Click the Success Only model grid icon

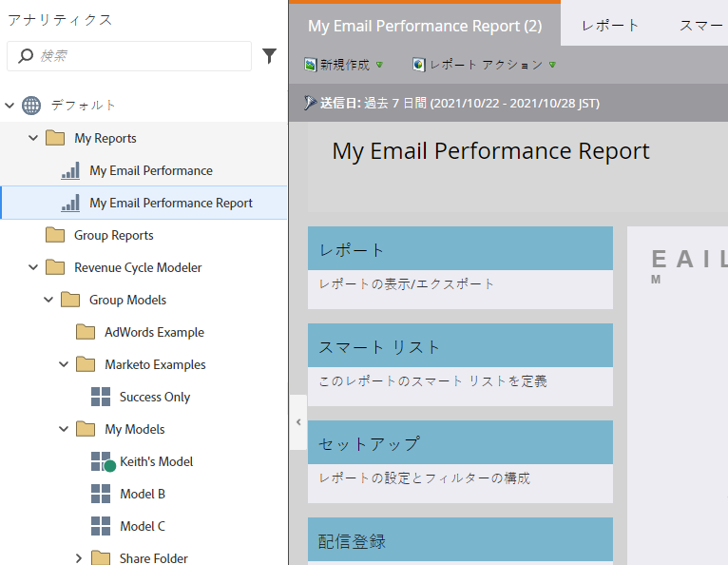pos(101,397)
